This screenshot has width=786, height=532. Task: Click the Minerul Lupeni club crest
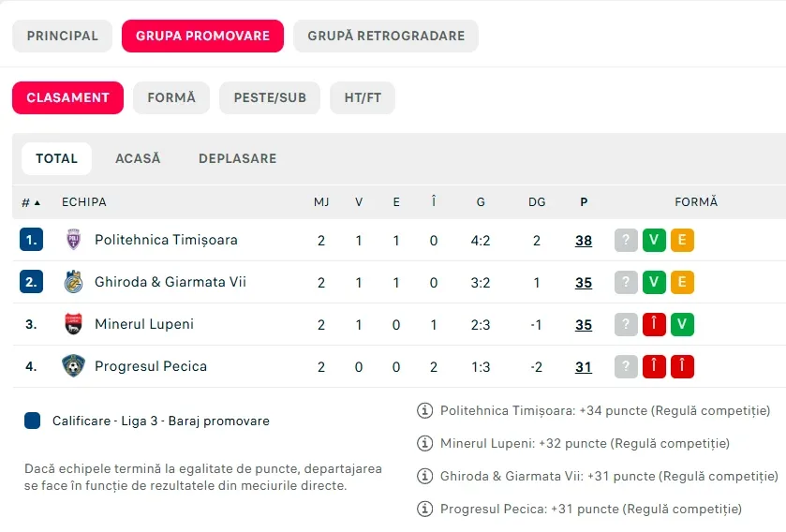point(73,324)
